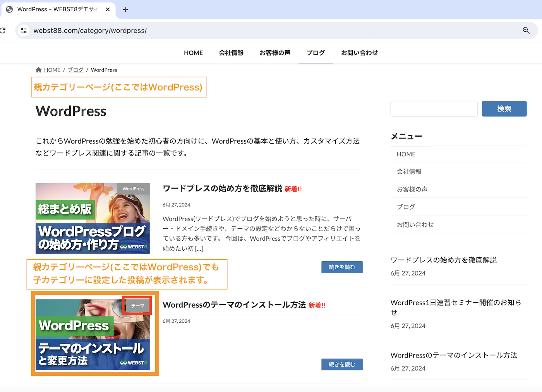542x392 pixels.
Task: Open お問い合わせ in top navigation
Action: (359, 53)
